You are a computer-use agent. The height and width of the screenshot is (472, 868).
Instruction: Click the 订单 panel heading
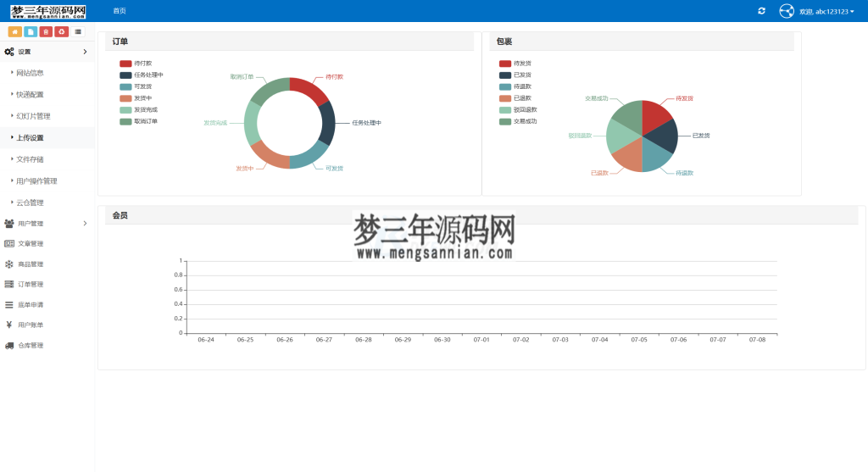[x=120, y=42]
